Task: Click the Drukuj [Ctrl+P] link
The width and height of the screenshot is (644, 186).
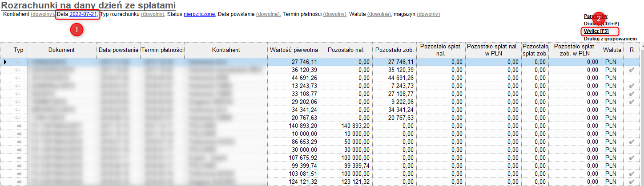Action: 601,24
